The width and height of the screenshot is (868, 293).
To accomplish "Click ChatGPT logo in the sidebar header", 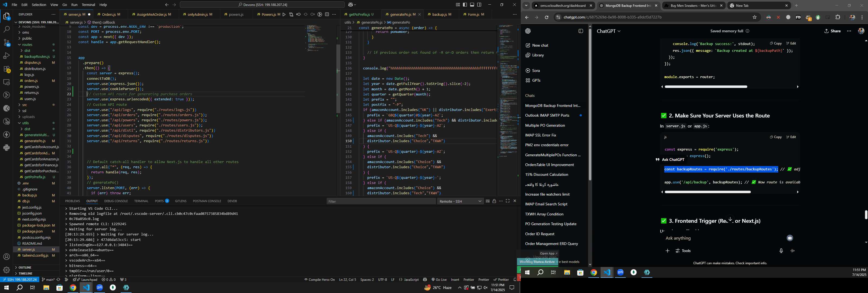I will (528, 31).
